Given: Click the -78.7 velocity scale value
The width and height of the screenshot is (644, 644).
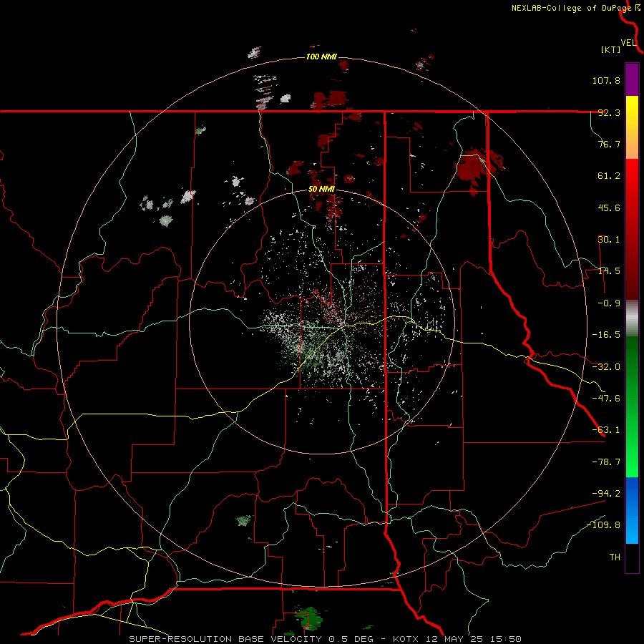Looking at the screenshot, I should coord(606,462).
